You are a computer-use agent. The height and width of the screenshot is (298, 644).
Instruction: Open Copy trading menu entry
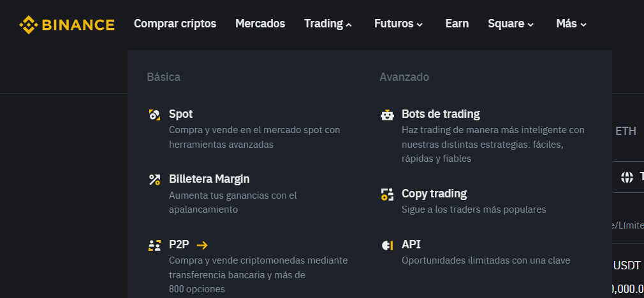pos(434,194)
